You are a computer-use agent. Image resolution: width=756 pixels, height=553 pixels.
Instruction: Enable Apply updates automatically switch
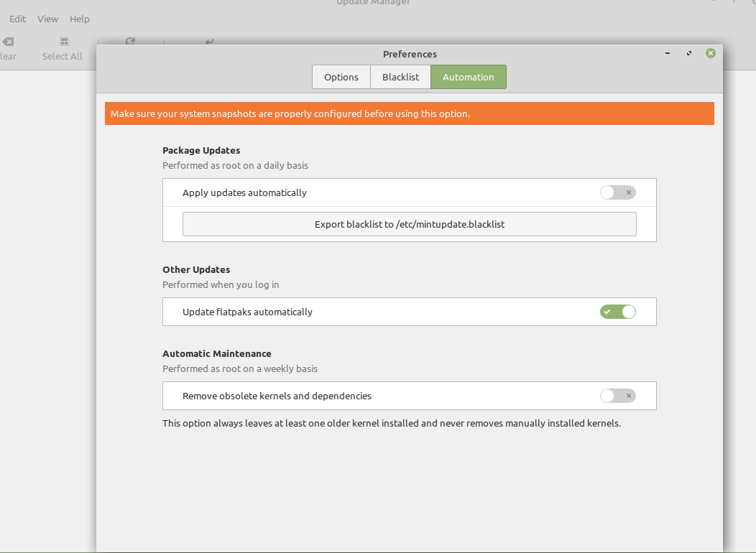pos(617,192)
